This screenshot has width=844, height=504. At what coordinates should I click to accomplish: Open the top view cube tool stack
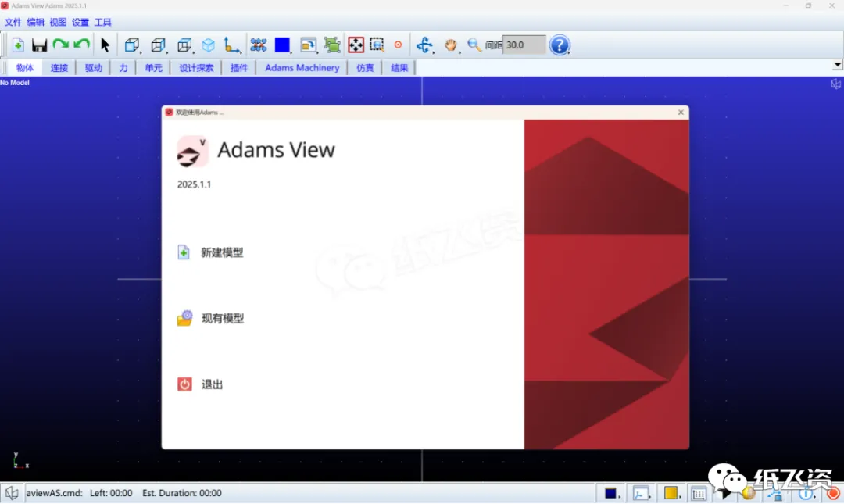tap(185, 45)
